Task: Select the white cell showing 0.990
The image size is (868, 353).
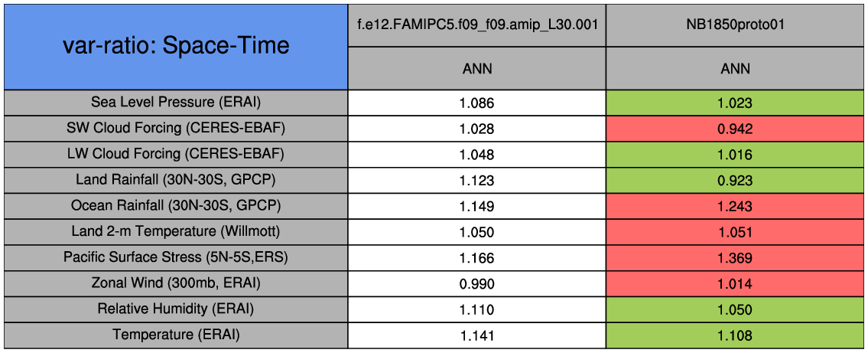Action: coord(477,283)
